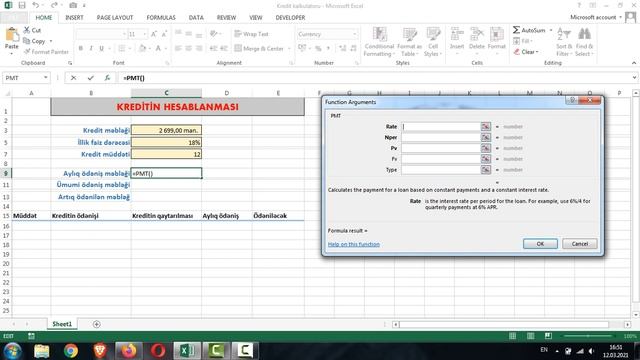Open Find & Select menu
The width and height of the screenshot is (640, 360).
point(584,42)
